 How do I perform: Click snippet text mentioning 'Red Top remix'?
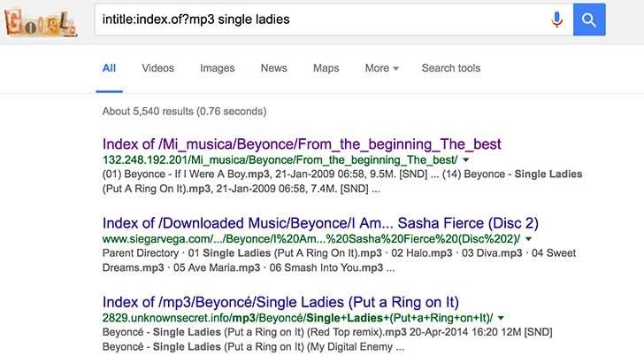point(327,332)
